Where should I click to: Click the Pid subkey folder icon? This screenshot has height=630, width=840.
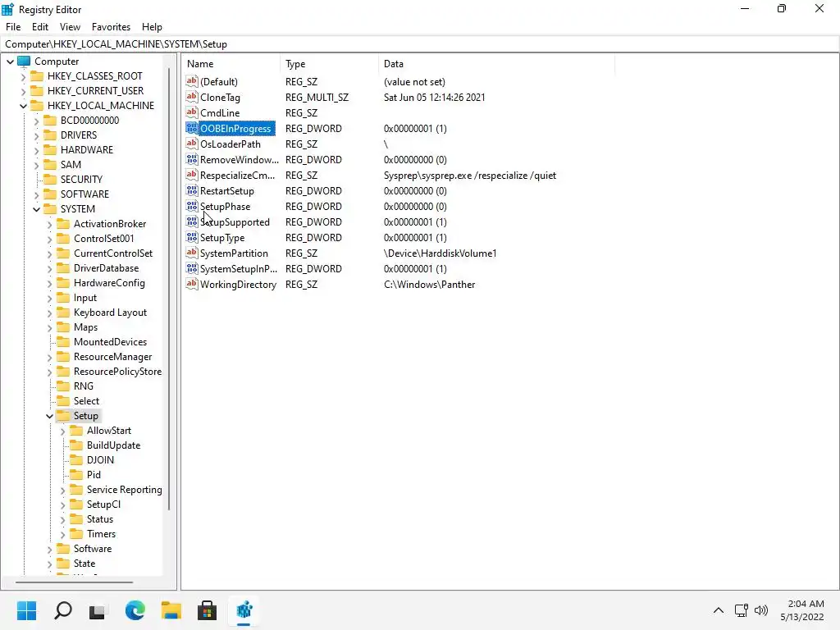[76, 475]
